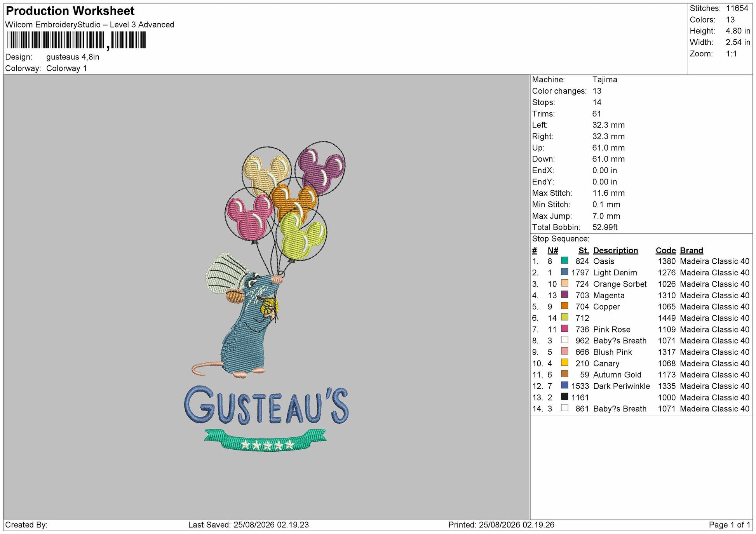Click the thread code "1310"
The height and width of the screenshot is (534, 756).
(x=667, y=296)
